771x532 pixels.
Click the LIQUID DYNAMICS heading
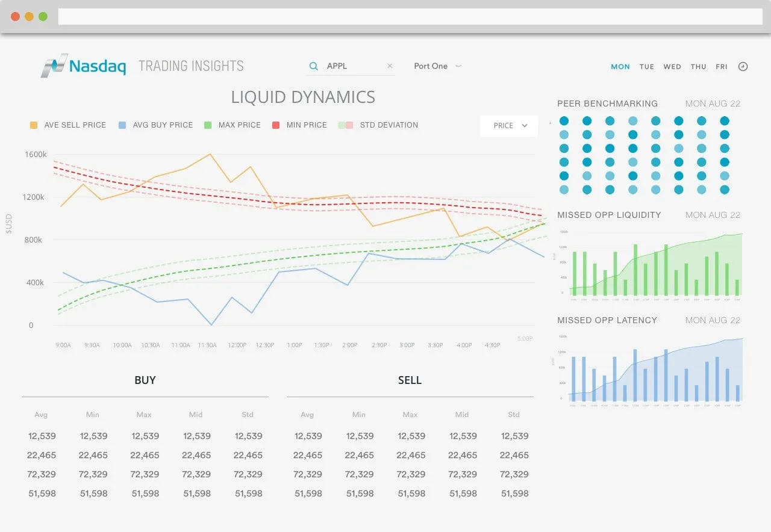click(303, 97)
